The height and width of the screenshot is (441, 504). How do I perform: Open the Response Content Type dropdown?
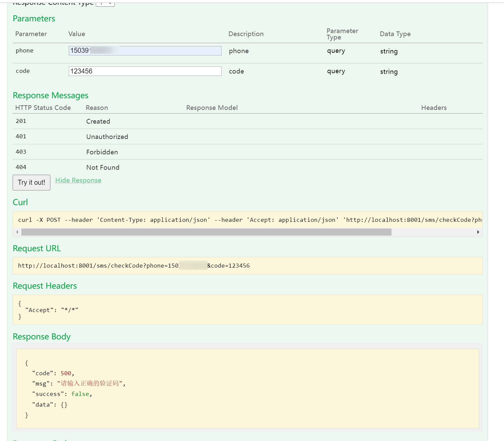point(105,3)
